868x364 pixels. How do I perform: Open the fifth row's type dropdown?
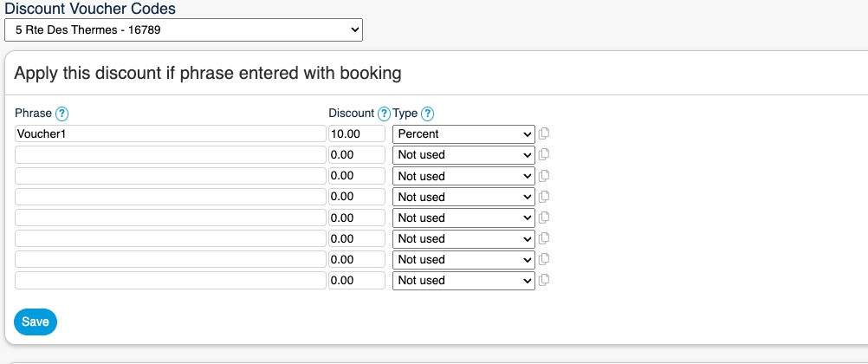click(x=463, y=218)
